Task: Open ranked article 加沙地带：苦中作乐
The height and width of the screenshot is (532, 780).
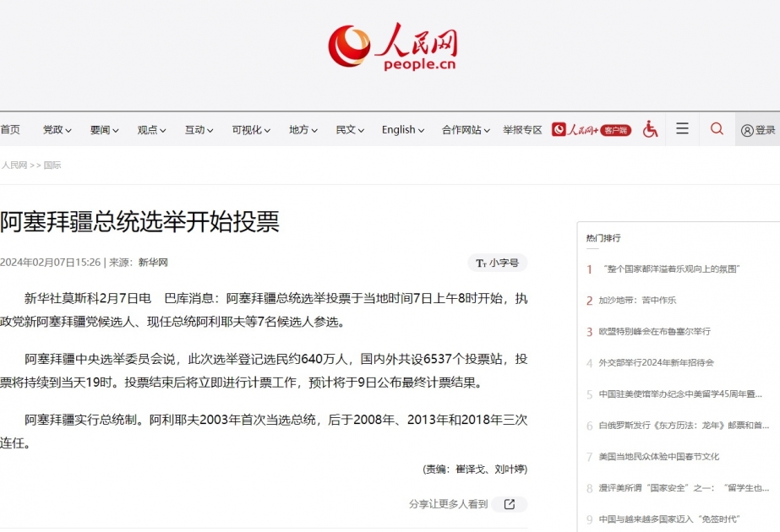Action: tap(637, 301)
